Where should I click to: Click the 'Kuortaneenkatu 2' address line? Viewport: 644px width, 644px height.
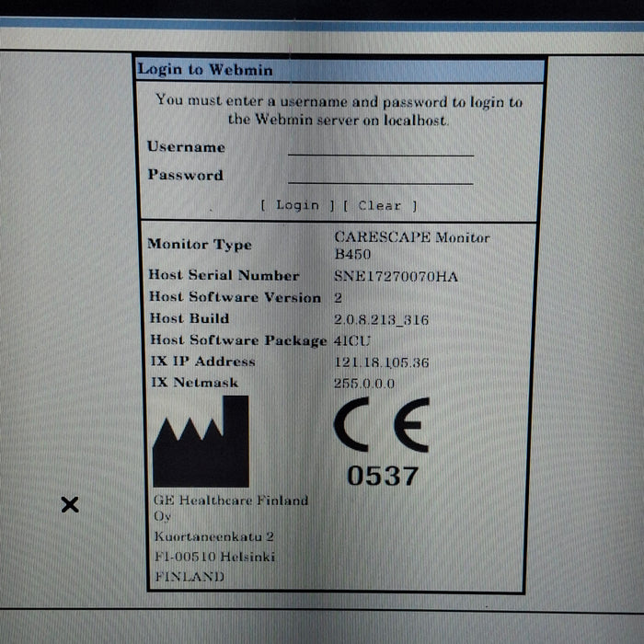click(214, 536)
